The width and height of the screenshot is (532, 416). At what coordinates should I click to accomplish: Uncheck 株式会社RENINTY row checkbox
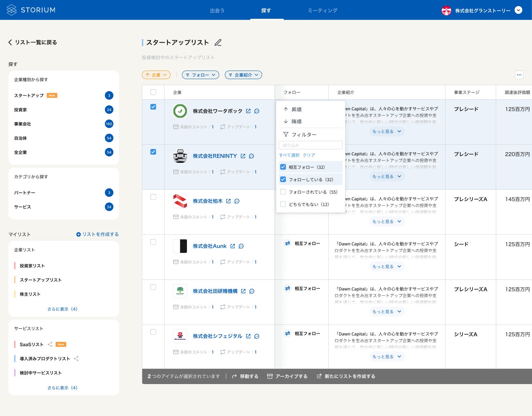pos(153,152)
